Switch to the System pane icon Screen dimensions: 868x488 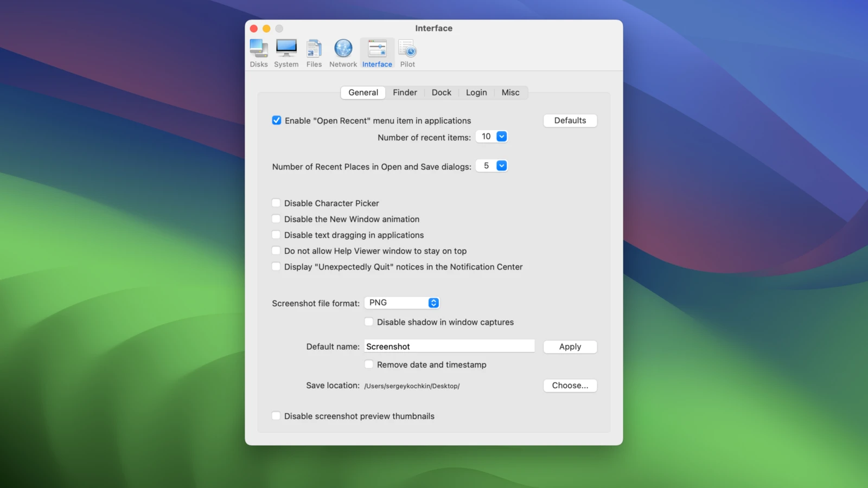coord(286,49)
